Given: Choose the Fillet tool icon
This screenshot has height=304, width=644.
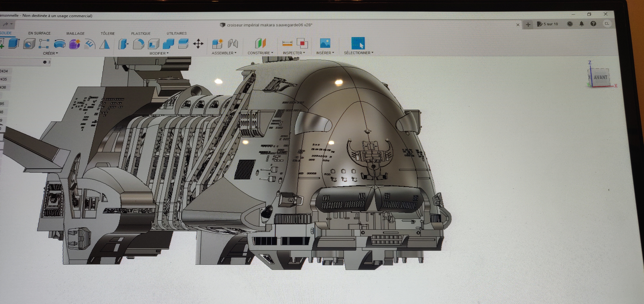Looking at the screenshot, I should point(138,44).
